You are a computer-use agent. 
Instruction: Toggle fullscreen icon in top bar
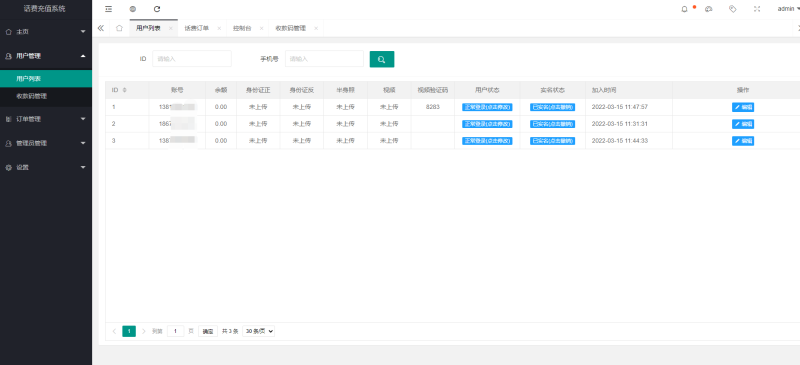[757, 9]
